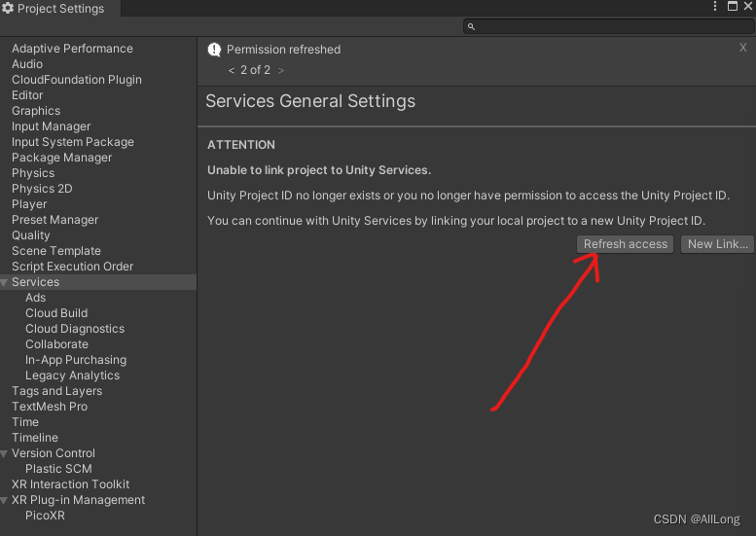Screen dimensions: 756x536
Task: Select Input System Package settings
Action: coord(73,142)
